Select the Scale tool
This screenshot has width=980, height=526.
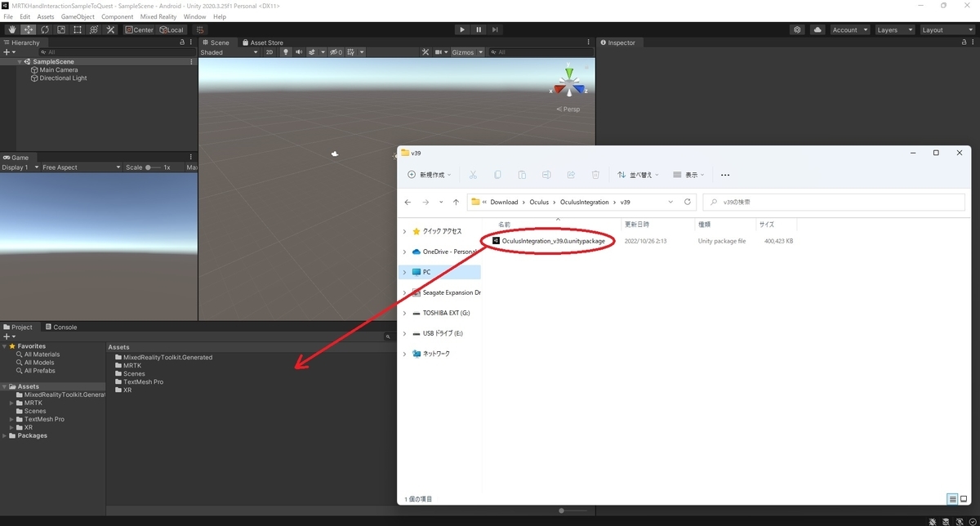tap(61, 29)
